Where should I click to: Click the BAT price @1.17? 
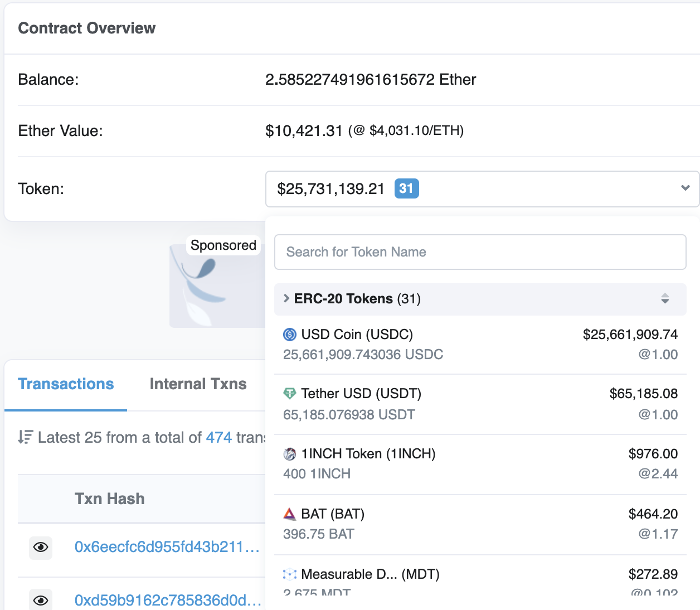658,534
